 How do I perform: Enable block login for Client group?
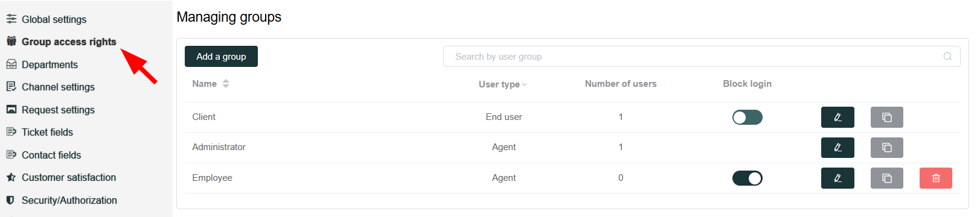click(x=747, y=117)
